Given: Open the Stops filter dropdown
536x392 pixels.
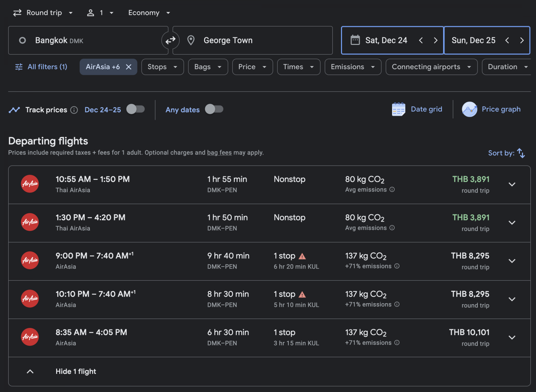Looking at the screenshot, I should pos(163,67).
